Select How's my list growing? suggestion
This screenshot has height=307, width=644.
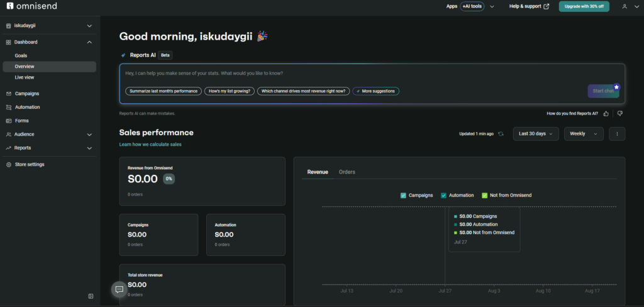point(229,91)
